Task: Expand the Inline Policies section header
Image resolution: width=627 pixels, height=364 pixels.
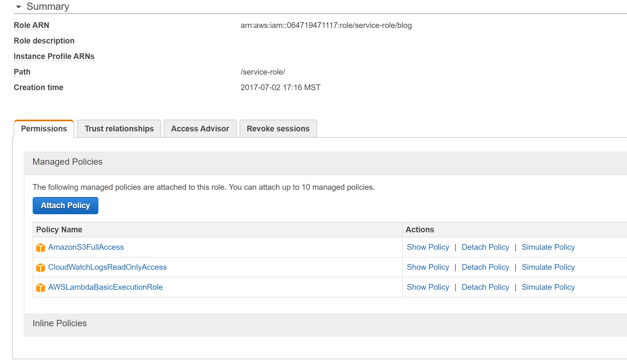Action: tap(325, 325)
